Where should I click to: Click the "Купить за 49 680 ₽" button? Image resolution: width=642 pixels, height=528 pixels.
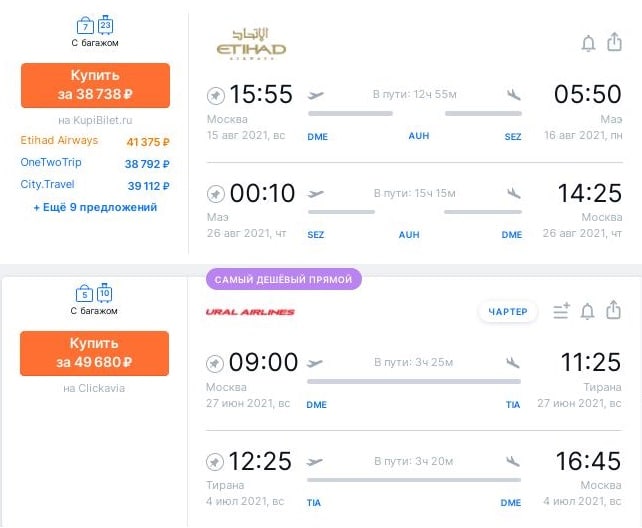pos(95,352)
